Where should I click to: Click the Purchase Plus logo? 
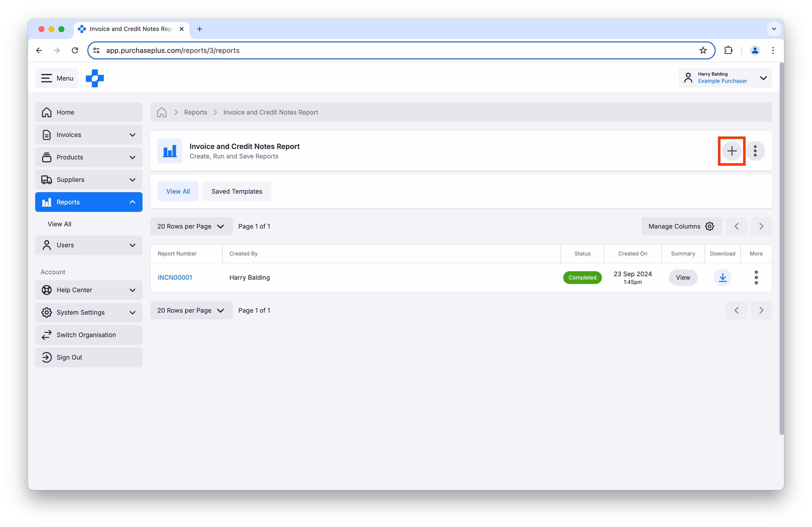click(95, 78)
